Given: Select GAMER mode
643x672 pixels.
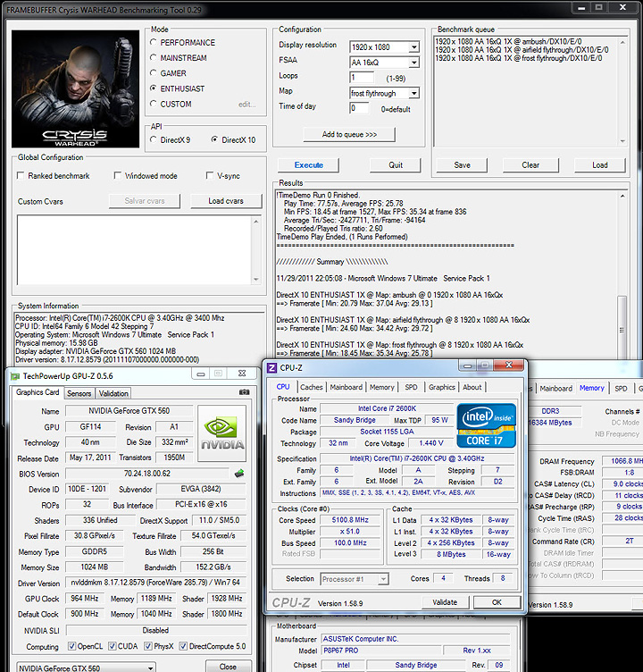Looking at the screenshot, I should click(154, 73).
